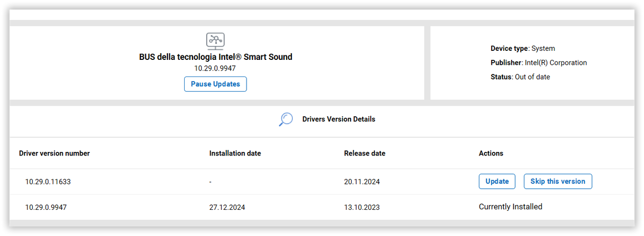Click the Device type: System text
Screen dimensions: 644x236
(x=523, y=49)
